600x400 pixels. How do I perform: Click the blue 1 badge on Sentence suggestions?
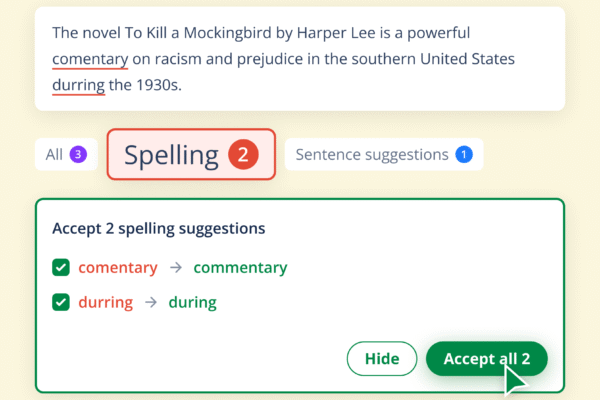(464, 155)
